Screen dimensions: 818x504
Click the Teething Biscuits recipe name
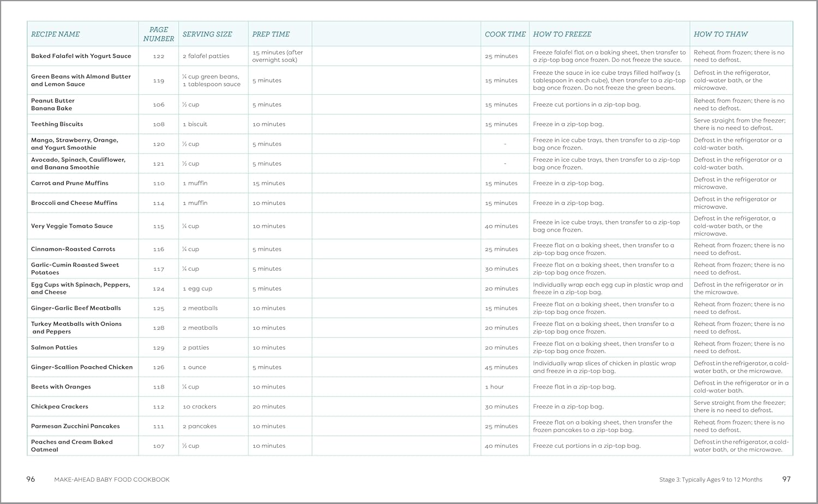coord(57,124)
